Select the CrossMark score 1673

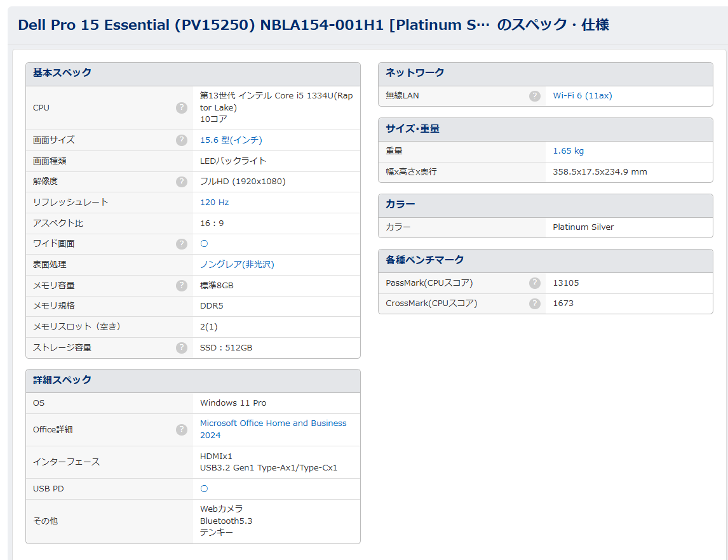pos(563,303)
